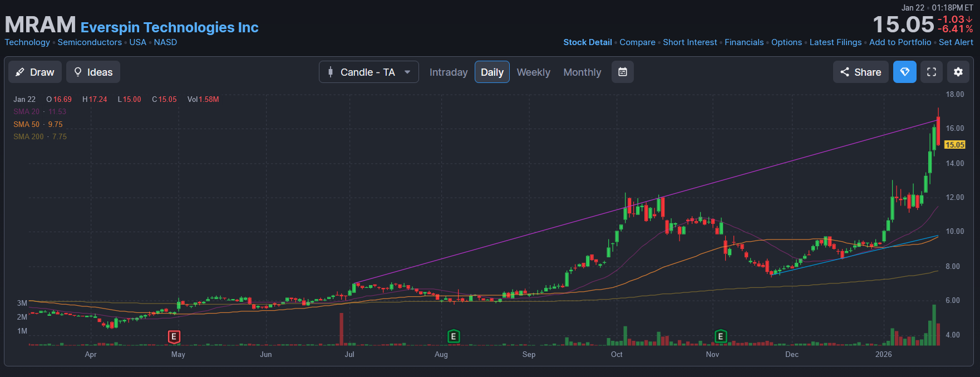Click the candlestick icon in chart type selector
The height and width of the screenshot is (377, 980).
click(331, 72)
